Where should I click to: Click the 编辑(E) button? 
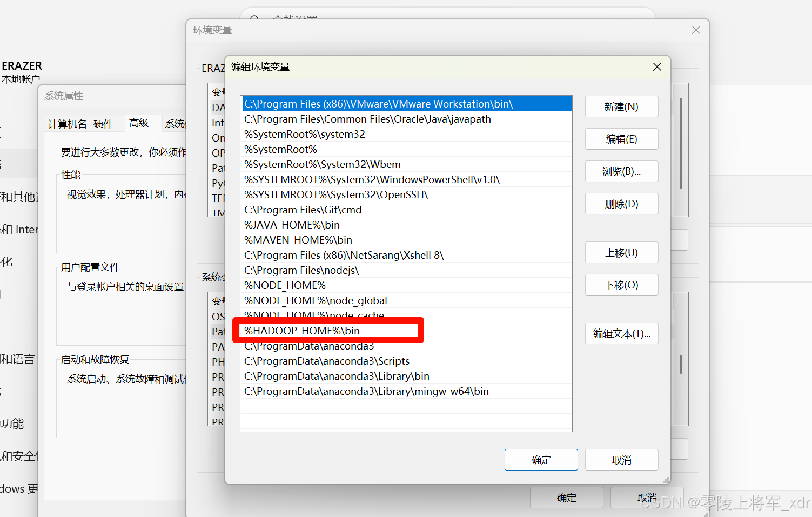tap(621, 139)
